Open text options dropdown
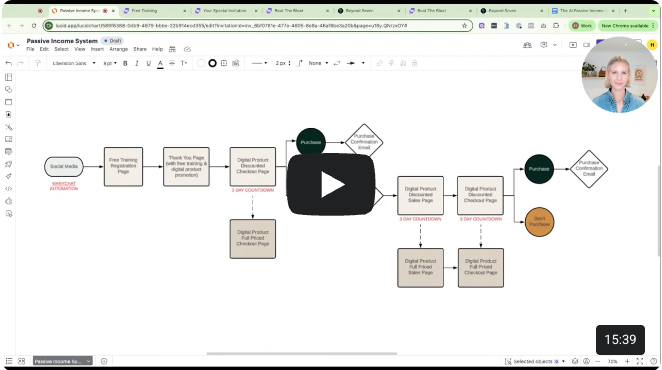The height and width of the screenshot is (370, 662). pos(184,63)
